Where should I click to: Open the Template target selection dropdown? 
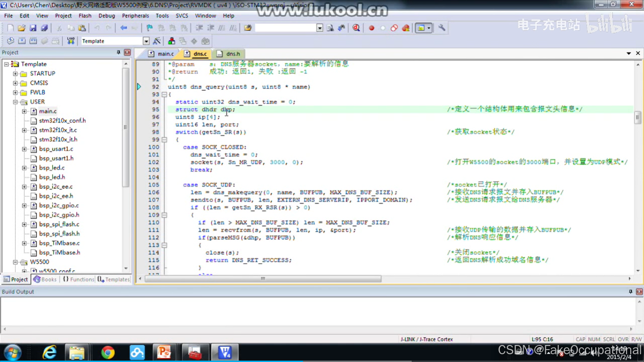pos(146,41)
